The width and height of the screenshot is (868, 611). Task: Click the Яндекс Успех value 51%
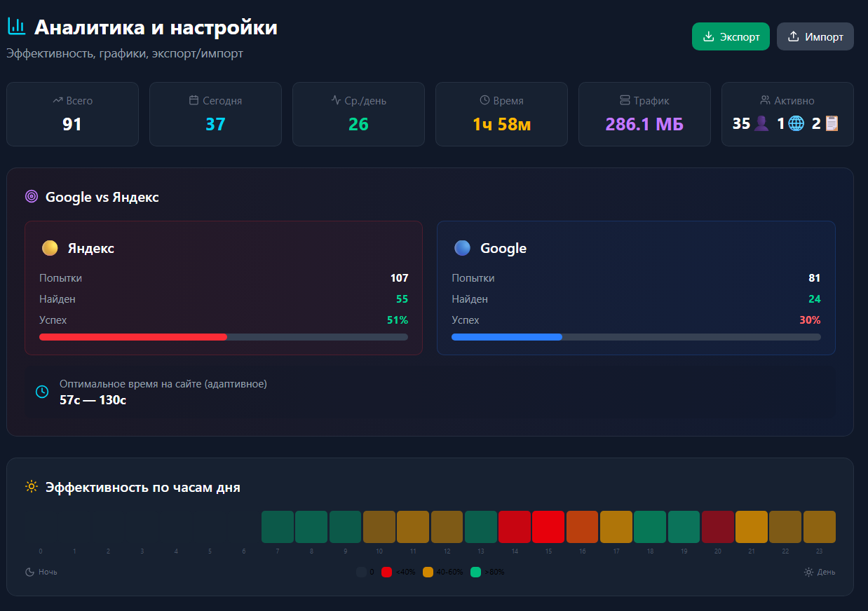(x=398, y=320)
